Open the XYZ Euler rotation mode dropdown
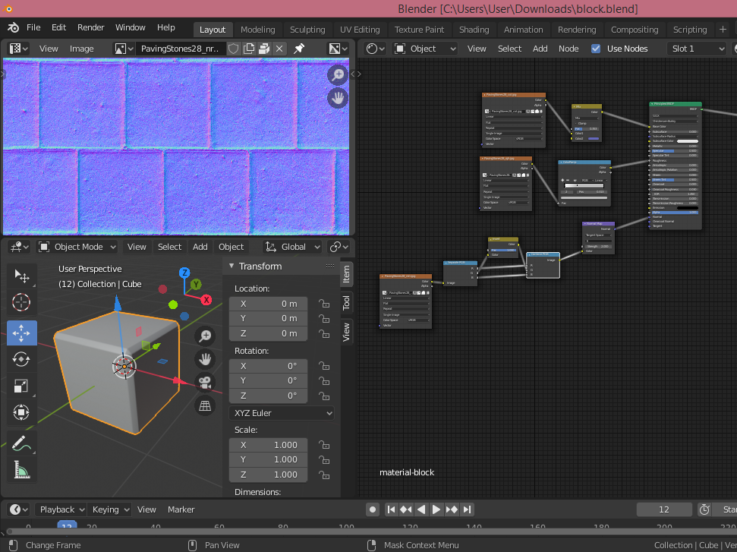737x552 pixels. pyautogui.click(x=282, y=413)
